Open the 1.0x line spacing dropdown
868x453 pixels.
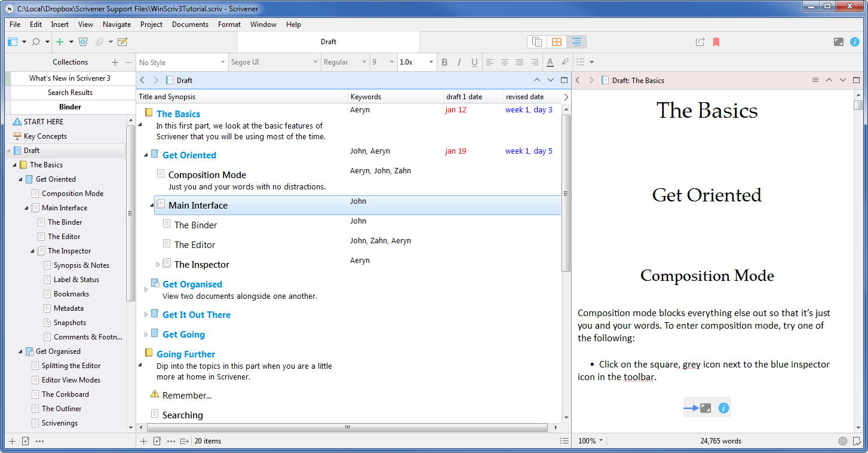(416, 62)
